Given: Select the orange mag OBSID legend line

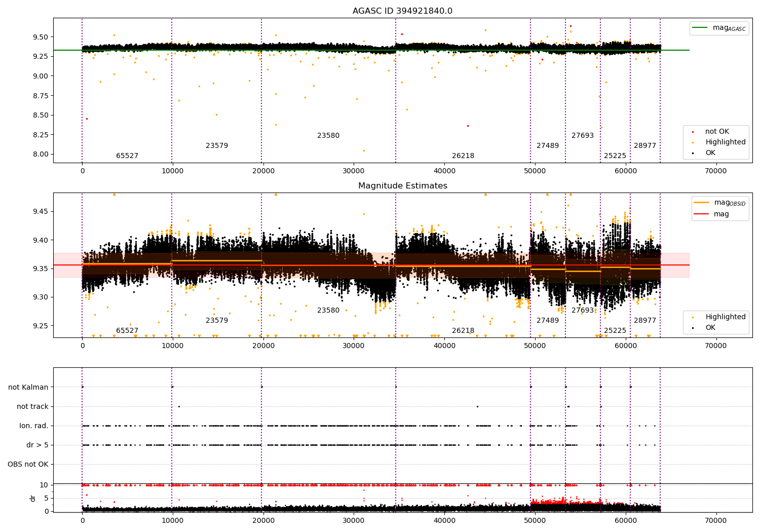Looking at the screenshot, I should 702,203.
